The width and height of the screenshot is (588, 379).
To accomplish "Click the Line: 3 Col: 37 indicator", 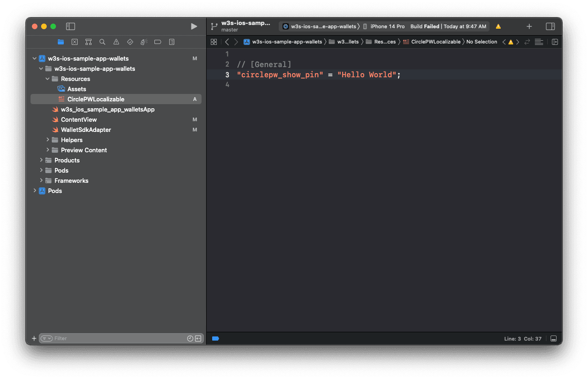I will tap(523, 339).
